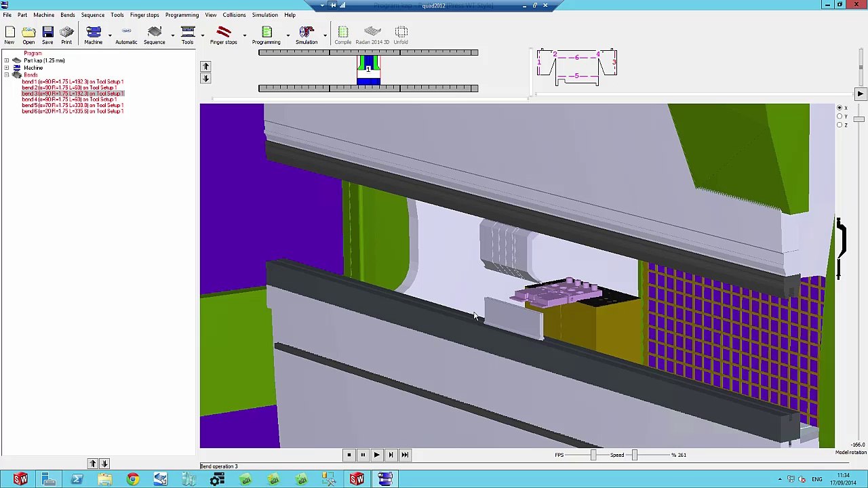Select bend 6 in the Bends tree

point(73,111)
